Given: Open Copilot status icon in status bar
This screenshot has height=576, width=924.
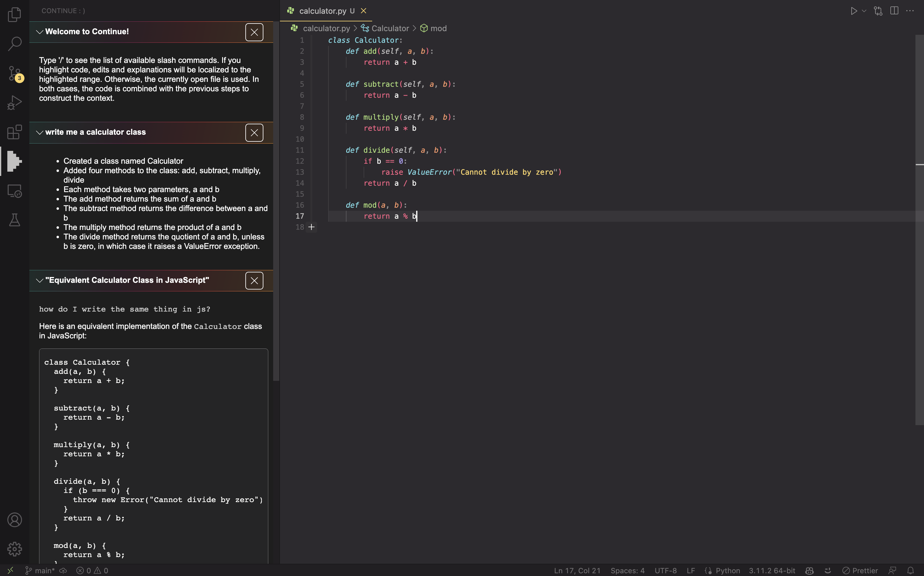Looking at the screenshot, I should (809, 570).
